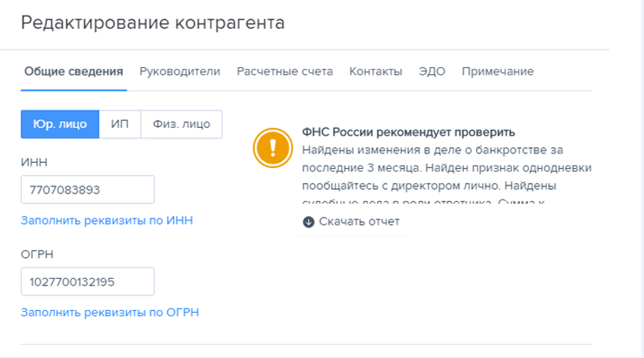
Task: Switch to the Руководители tab
Action: coord(180,71)
